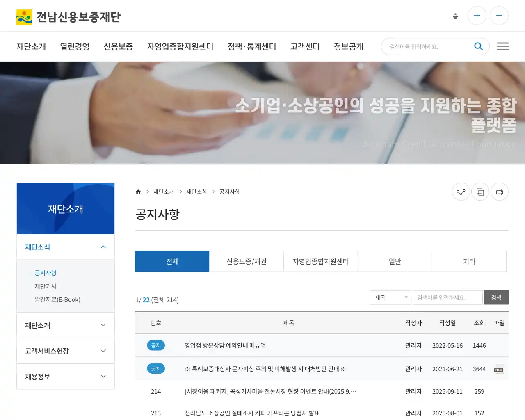
Task: Decrease page zoom with minus icon
Action: coord(499,16)
